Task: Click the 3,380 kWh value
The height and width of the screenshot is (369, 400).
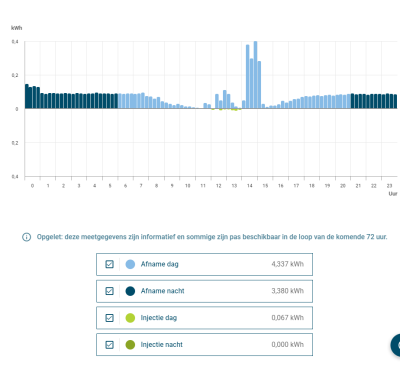Action: point(288,291)
